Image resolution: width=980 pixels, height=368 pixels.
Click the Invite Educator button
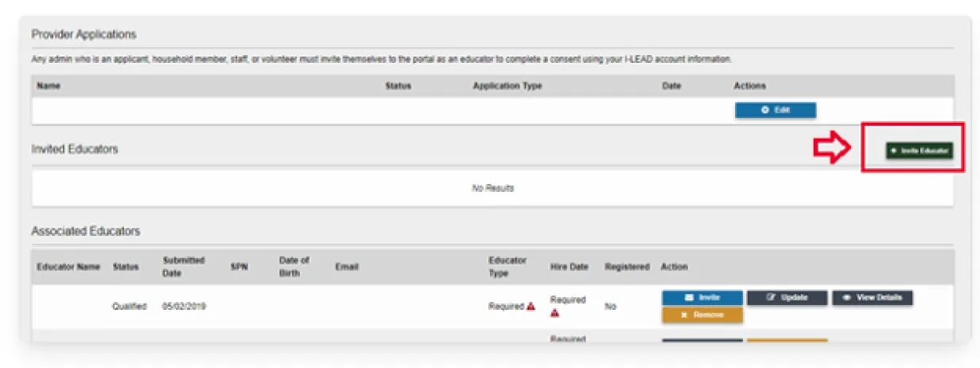919,151
